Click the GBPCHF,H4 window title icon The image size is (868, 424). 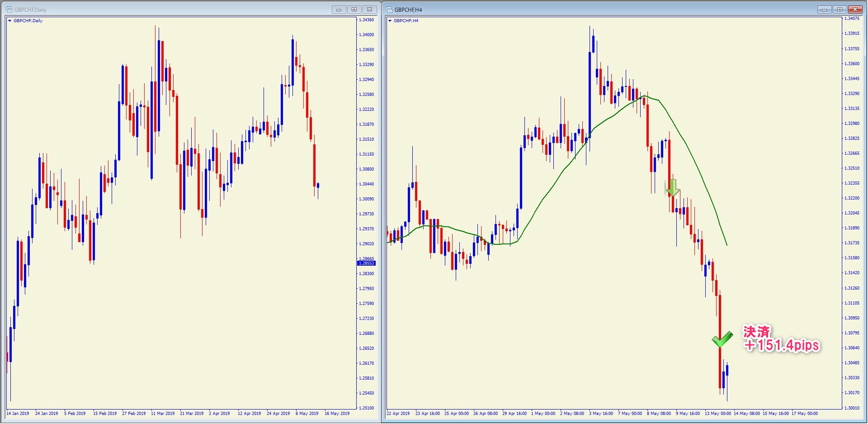(389, 10)
